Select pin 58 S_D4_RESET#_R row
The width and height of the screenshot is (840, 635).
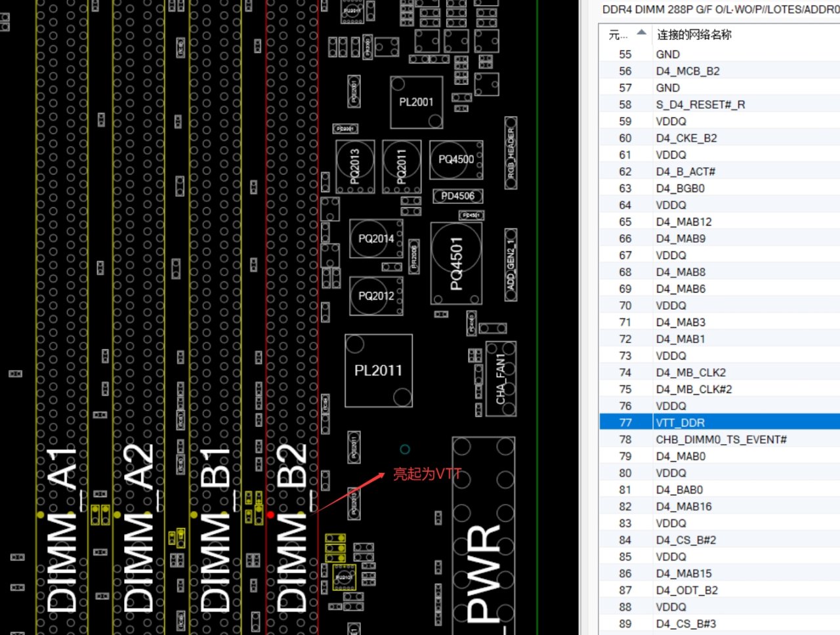tap(700, 104)
